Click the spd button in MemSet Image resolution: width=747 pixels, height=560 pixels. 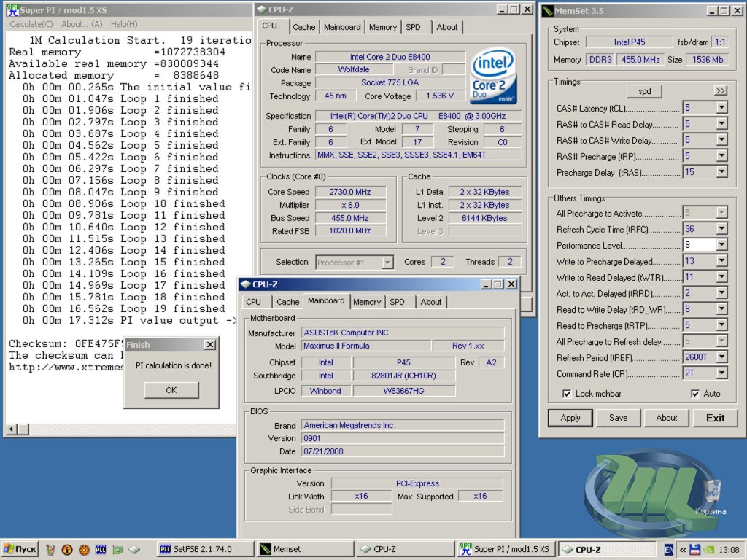644,91
